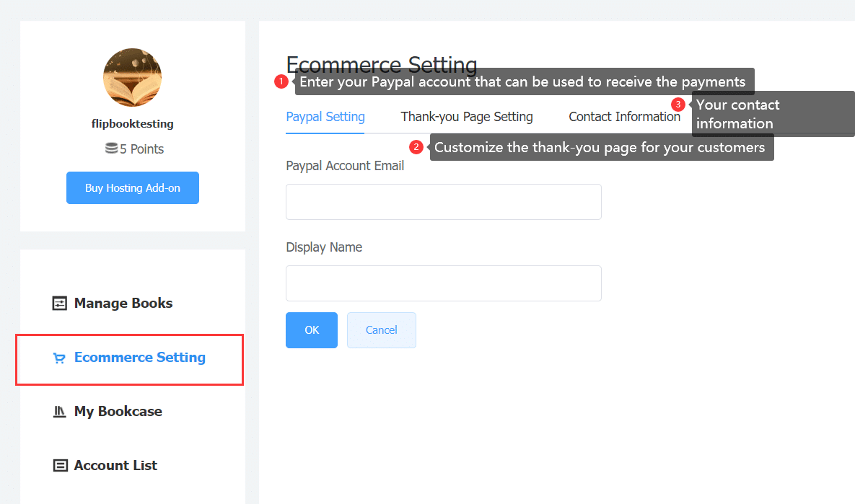Screen dimensions: 855x504
Task: Click the flipbooktesting username text
Action: point(133,124)
